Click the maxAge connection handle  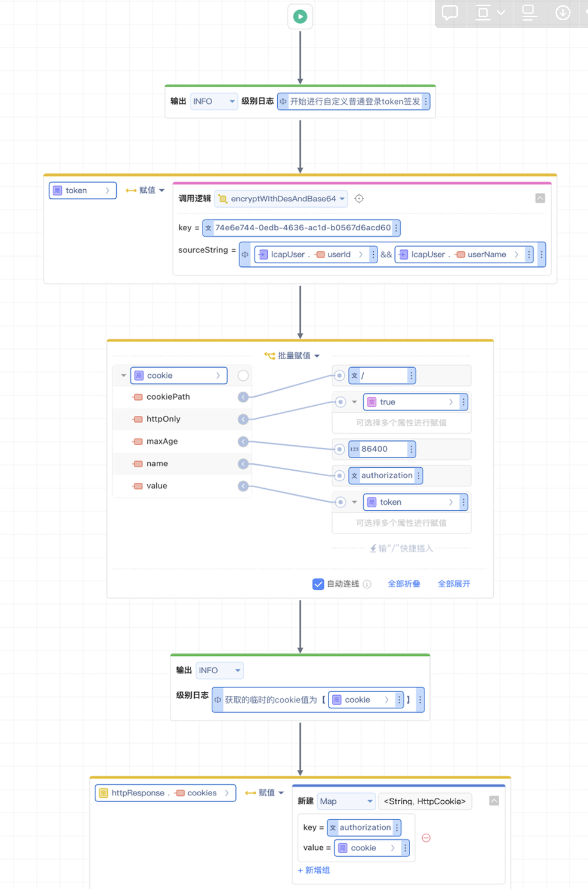243,441
